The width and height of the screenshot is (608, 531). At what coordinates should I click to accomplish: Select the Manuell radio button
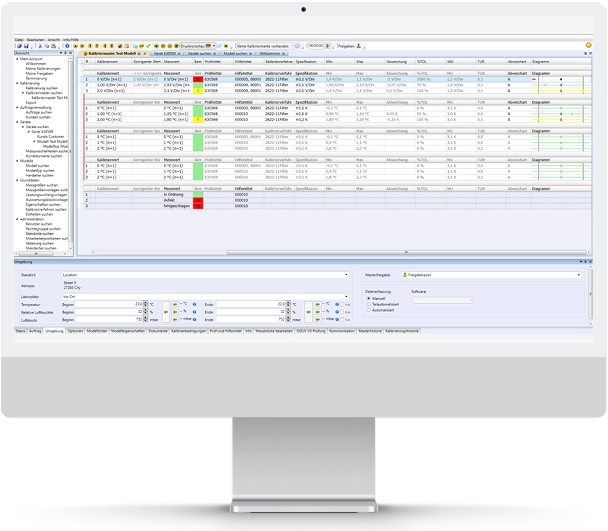[x=371, y=297]
